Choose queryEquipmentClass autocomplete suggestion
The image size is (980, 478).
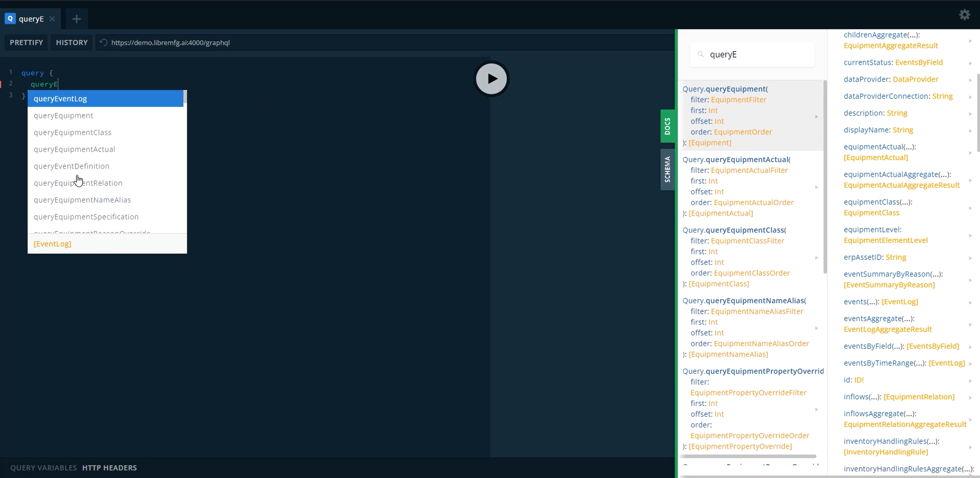click(105, 132)
